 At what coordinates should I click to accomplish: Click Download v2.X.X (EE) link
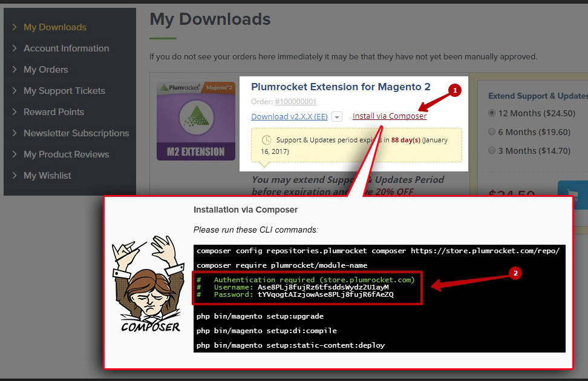click(x=289, y=117)
